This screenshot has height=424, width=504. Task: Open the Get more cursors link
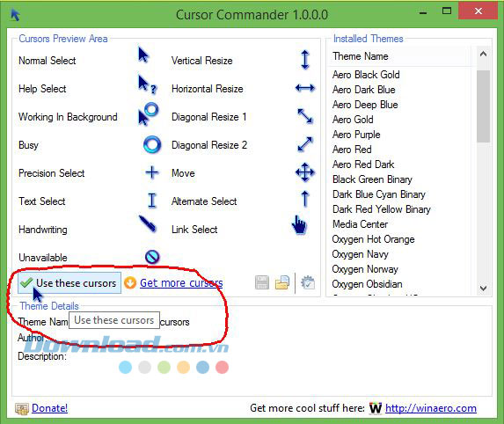pos(181,283)
